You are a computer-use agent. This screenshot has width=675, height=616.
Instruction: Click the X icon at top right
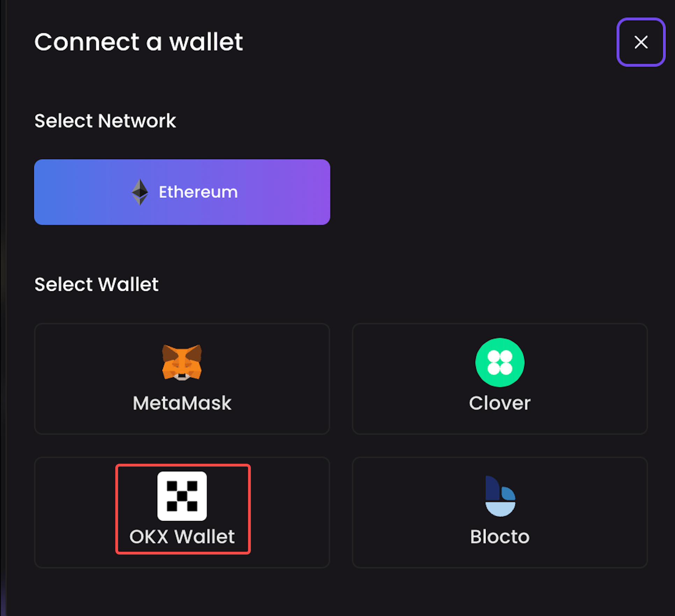coord(641,42)
